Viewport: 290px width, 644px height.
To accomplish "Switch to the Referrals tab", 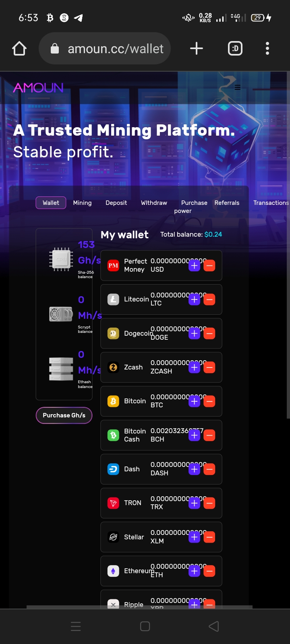I will coord(227,203).
